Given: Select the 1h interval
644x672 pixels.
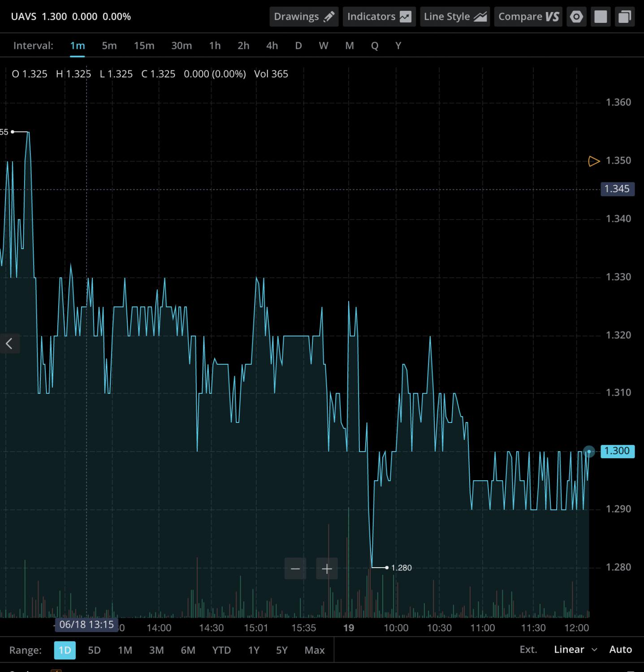Looking at the screenshot, I should coord(215,46).
